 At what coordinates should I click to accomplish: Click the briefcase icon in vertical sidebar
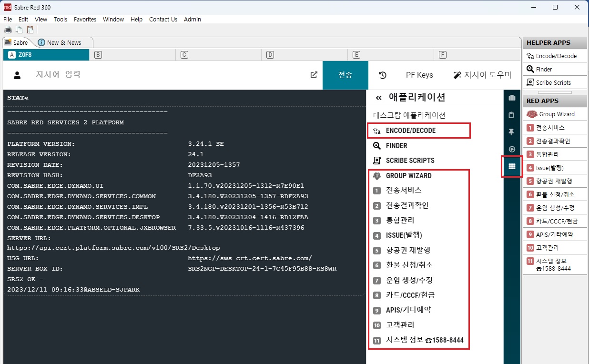(x=512, y=98)
